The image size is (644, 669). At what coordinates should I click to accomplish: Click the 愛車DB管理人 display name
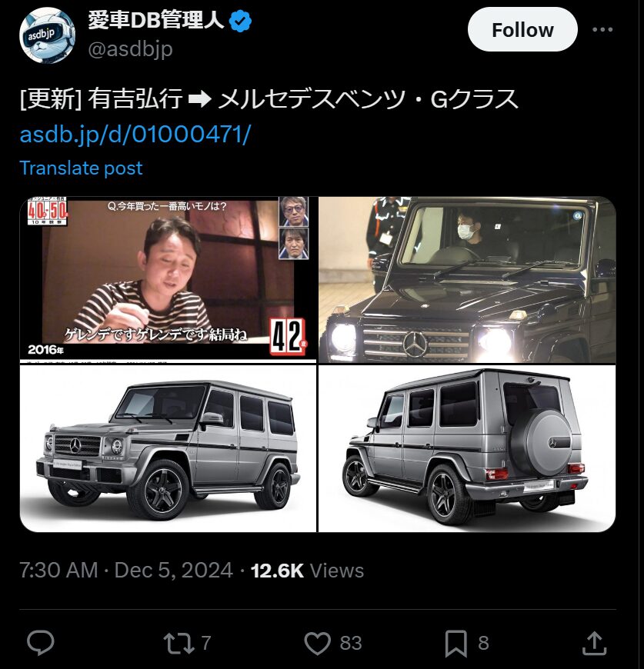[156, 20]
